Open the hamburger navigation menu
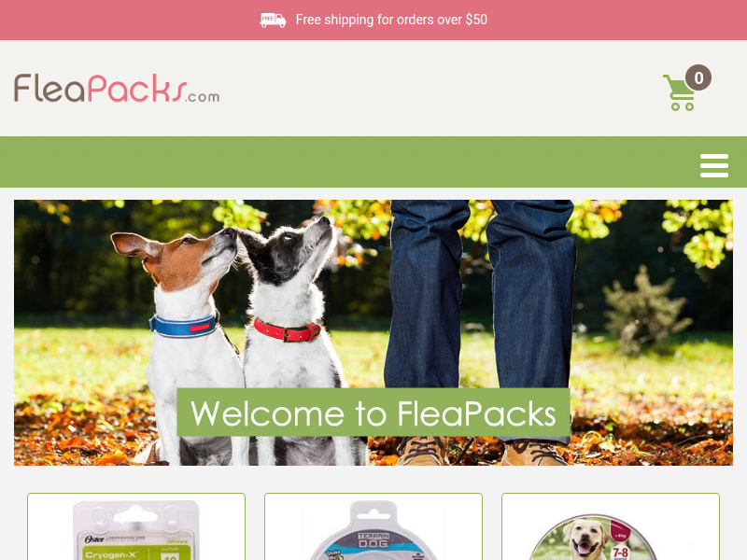 (x=713, y=165)
